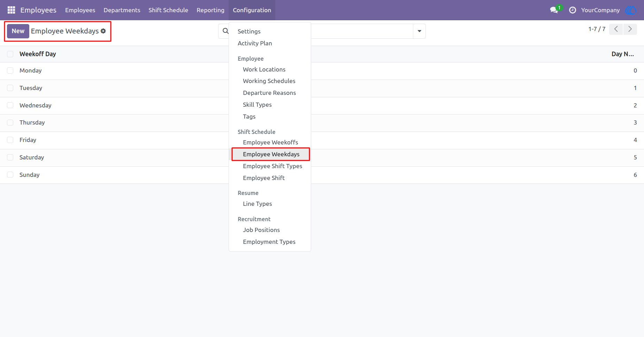Screen dimensions: 644x337
Task: Click the search magnifier icon
Action: tap(226, 31)
